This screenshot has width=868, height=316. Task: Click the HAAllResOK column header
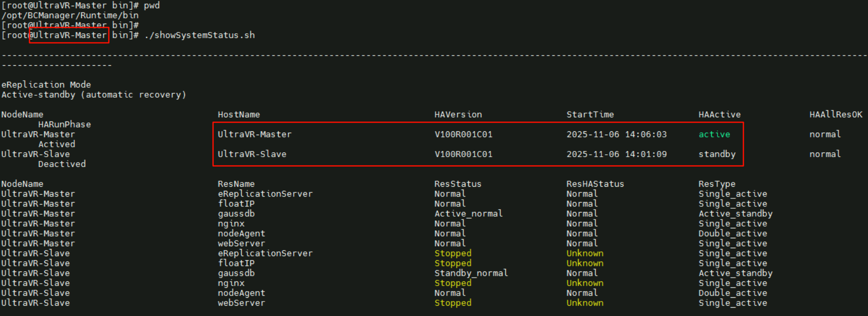(x=835, y=114)
